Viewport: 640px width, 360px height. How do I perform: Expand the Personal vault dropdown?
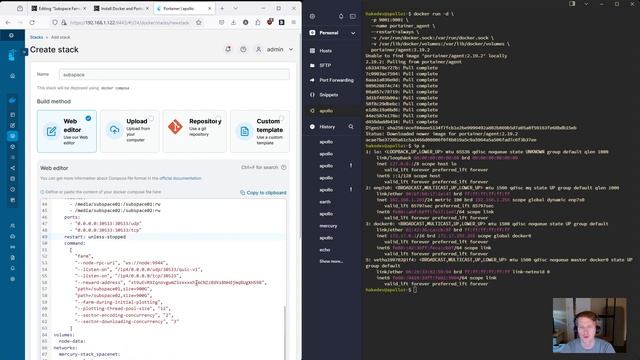coord(353,33)
